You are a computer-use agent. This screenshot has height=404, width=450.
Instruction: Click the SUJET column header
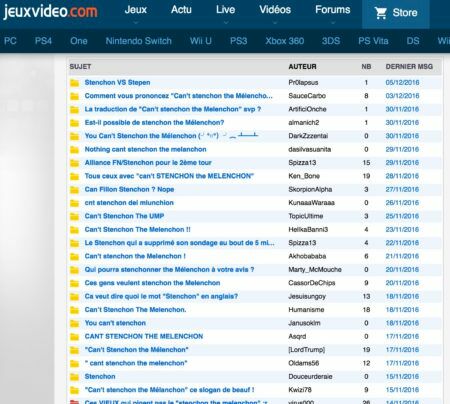[80, 67]
